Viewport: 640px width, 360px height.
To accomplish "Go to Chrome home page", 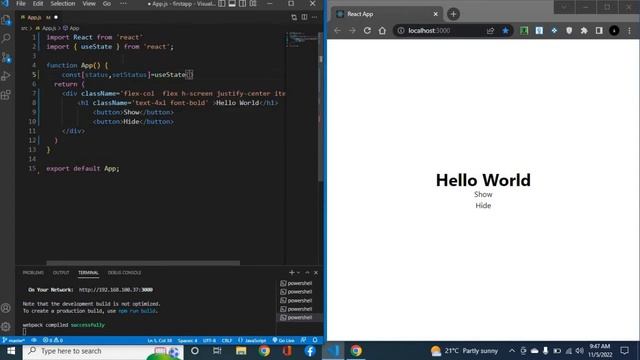I will pyautogui.click(x=382, y=31).
